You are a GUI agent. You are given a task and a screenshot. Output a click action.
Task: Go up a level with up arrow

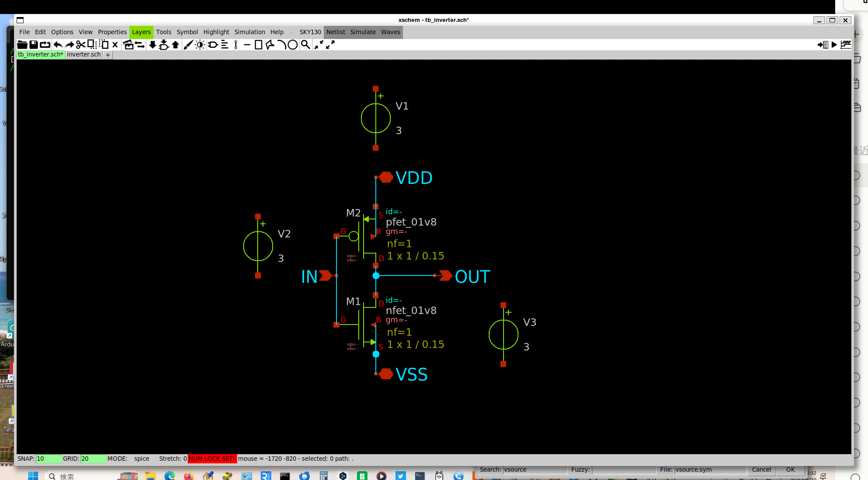pos(175,45)
